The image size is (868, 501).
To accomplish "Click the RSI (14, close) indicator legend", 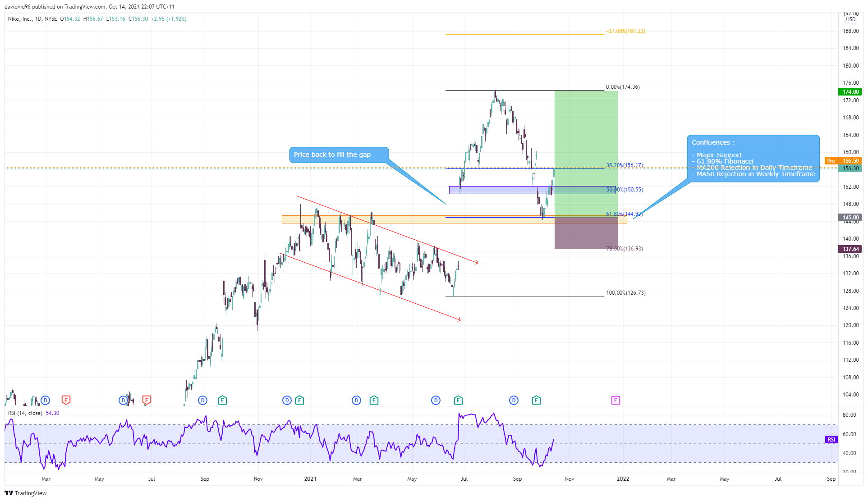I will pos(25,413).
